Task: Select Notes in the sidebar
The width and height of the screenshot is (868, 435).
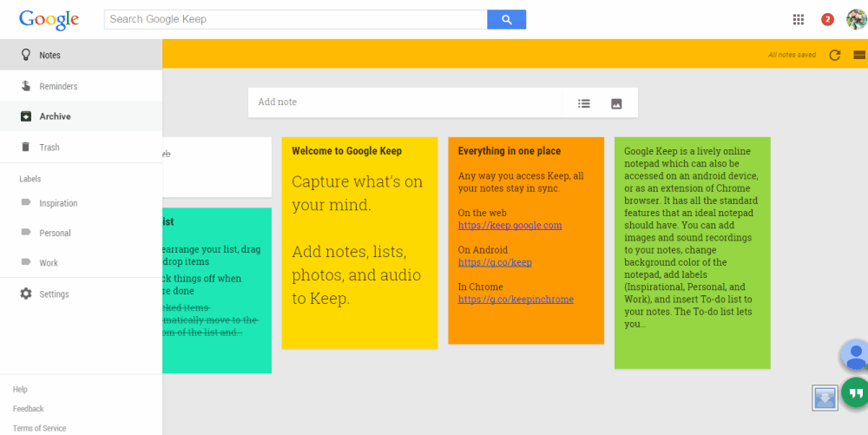Action: pyautogui.click(x=81, y=55)
